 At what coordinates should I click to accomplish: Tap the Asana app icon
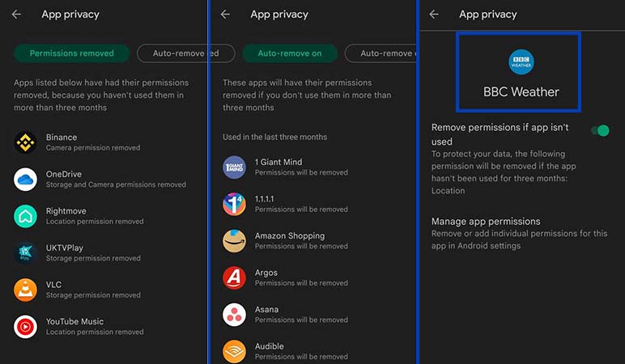[235, 315]
